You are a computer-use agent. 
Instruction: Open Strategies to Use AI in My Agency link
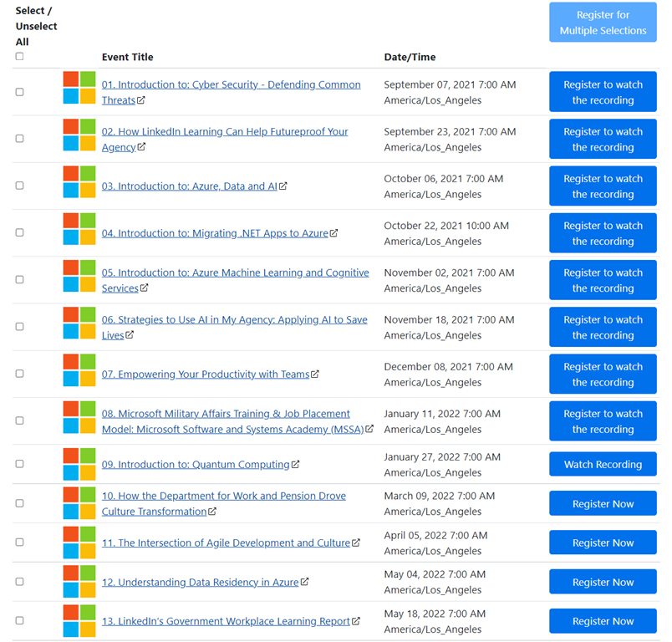(x=234, y=320)
